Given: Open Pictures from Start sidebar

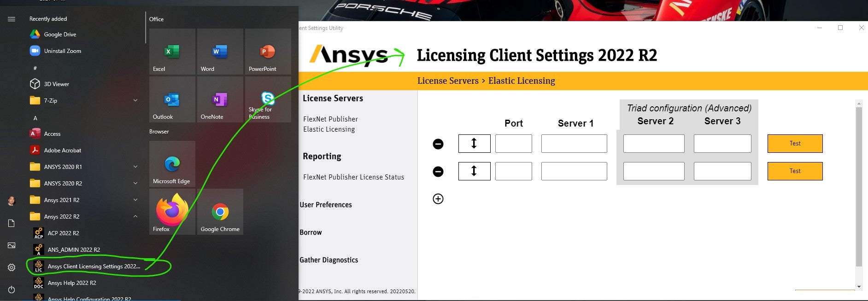Looking at the screenshot, I should click(12, 245).
